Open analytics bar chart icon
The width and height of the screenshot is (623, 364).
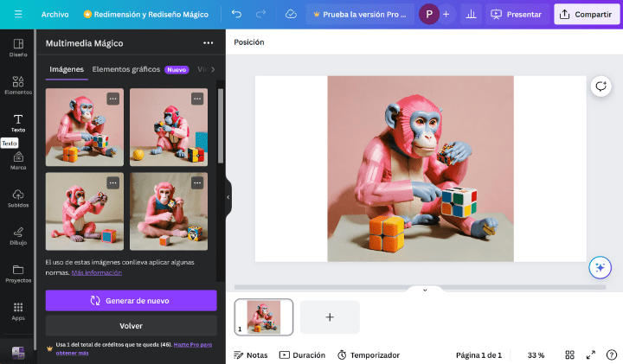pos(472,15)
